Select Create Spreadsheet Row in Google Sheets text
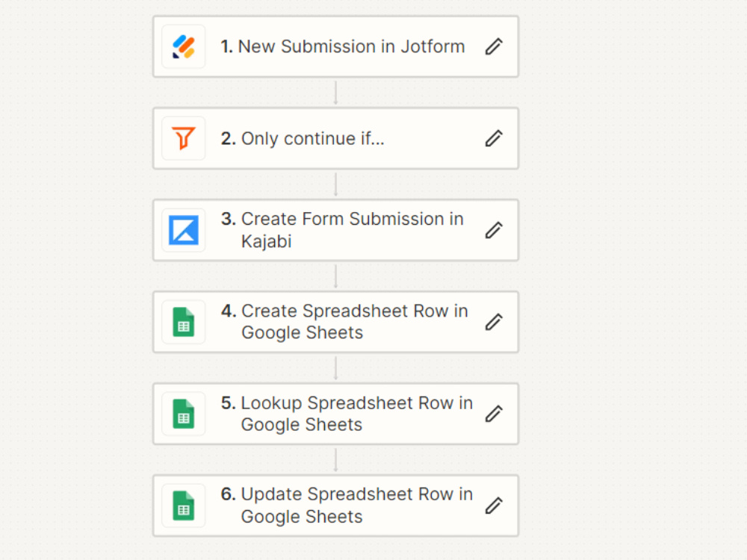Image resolution: width=747 pixels, height=560 pixels. pyautogui.click(x=354, y=322)
